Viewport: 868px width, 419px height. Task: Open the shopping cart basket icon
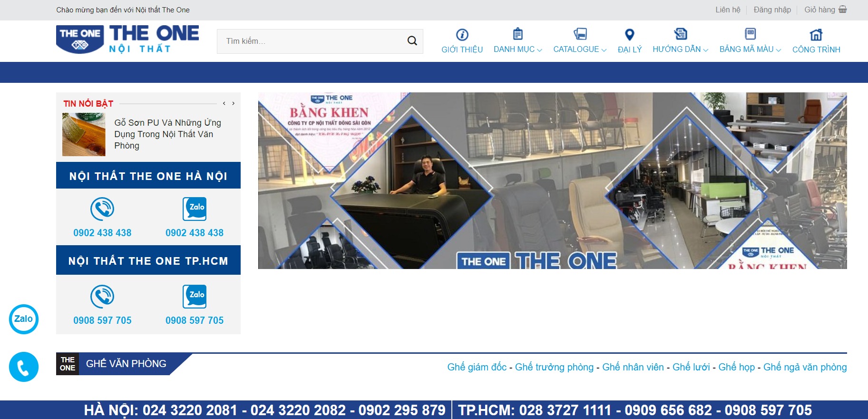(x=842, y=10)
